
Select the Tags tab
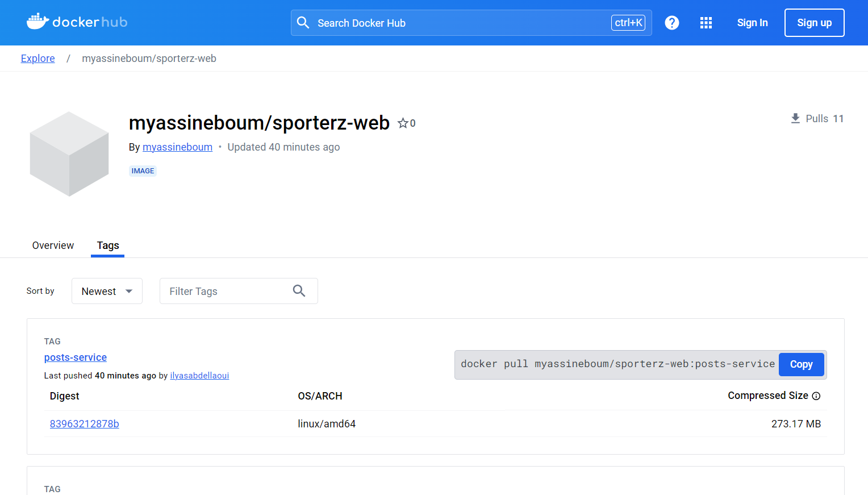[x=108, y=246]
